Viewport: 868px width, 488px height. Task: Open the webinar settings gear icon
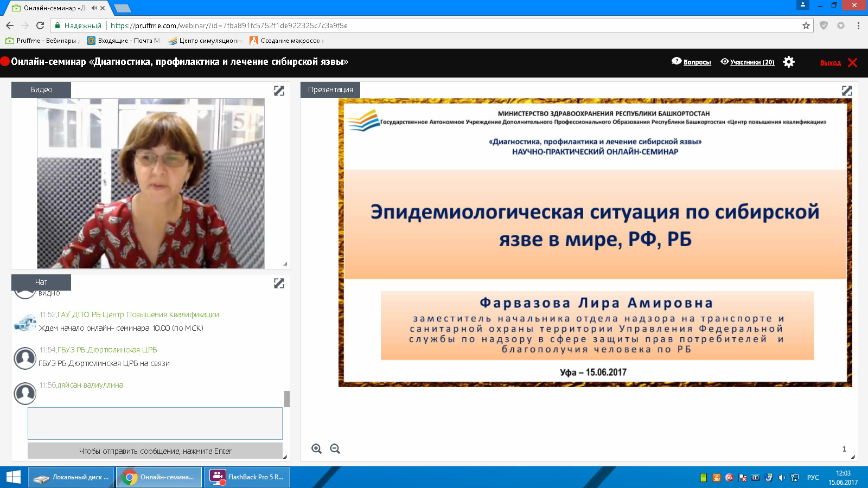pyautogui.click(x=789, y=62)
